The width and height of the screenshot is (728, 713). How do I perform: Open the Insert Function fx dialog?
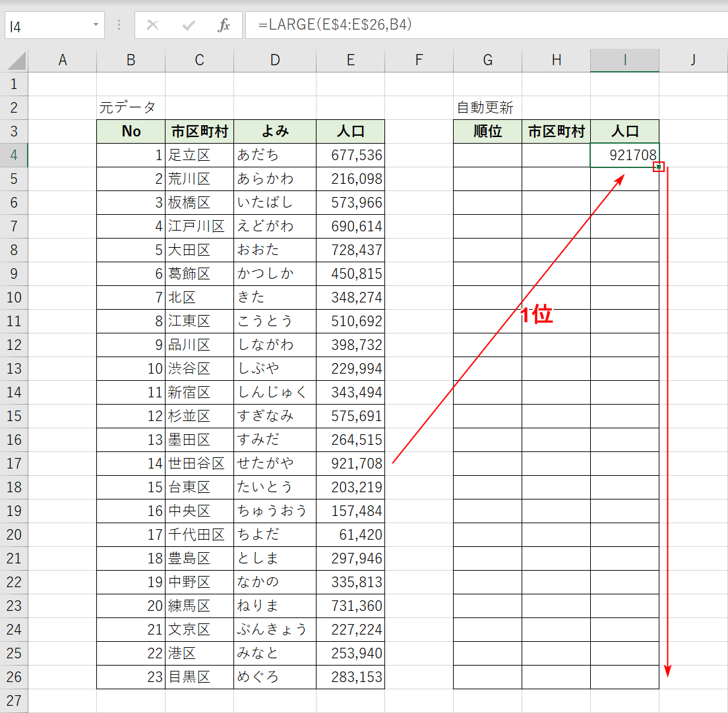pos(224,25)
